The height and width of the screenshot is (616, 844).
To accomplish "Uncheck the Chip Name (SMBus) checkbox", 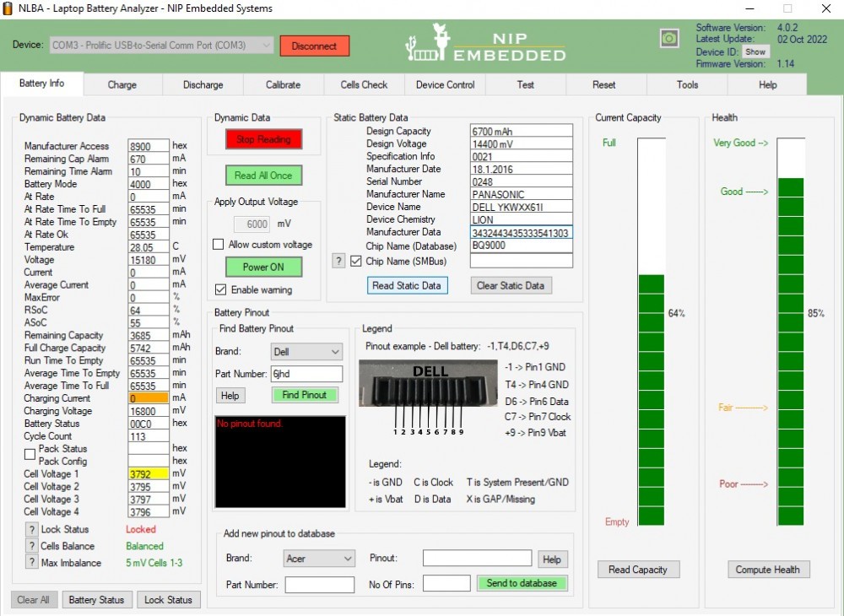I will 355,262.
